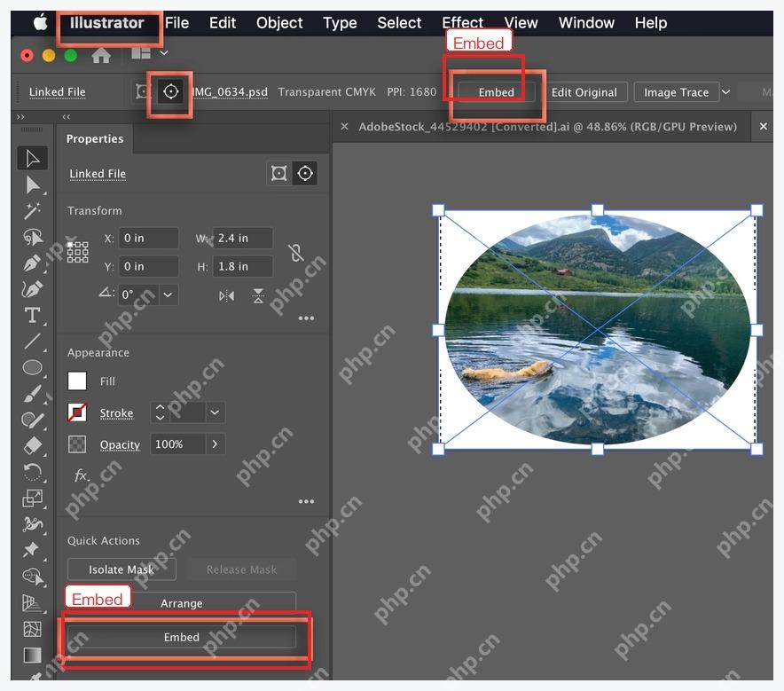Click Flip Horizontal icon in Transform
The height and width of the screenshot is (691, 784).
(x=226, y=296)
